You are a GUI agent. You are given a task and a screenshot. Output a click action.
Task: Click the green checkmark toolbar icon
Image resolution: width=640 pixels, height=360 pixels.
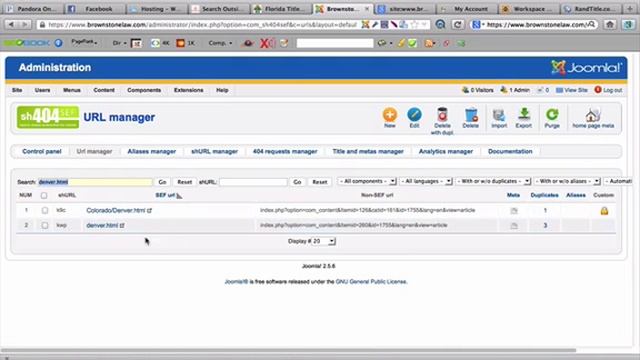412,43
